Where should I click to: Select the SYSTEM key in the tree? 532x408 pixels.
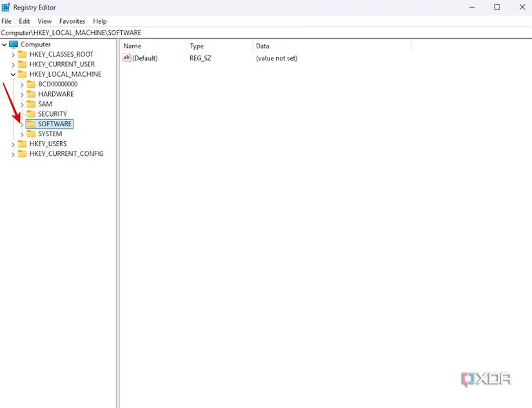(50, 133)
